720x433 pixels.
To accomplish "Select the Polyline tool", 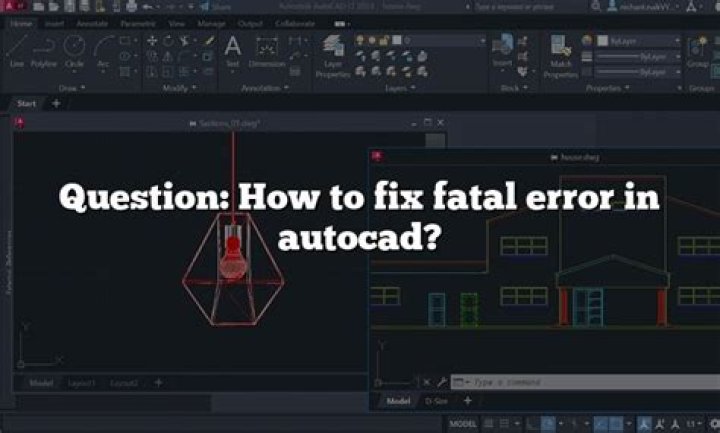I will point(44,51).
